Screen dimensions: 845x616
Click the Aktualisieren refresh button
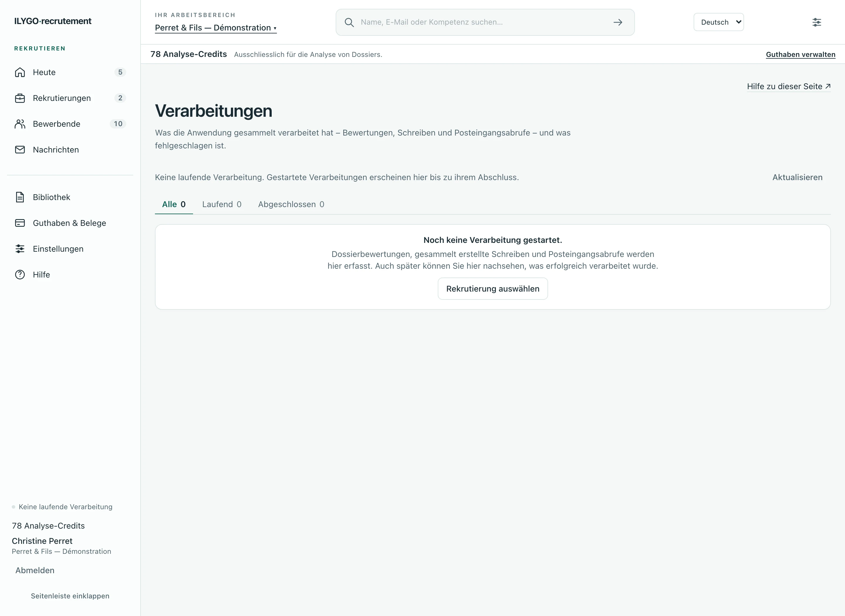click(x=797, y=177)
